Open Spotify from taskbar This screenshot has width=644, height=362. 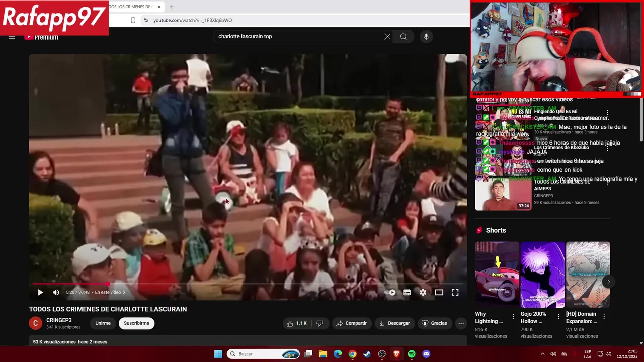pyautogui.click(x=411, y=354)
